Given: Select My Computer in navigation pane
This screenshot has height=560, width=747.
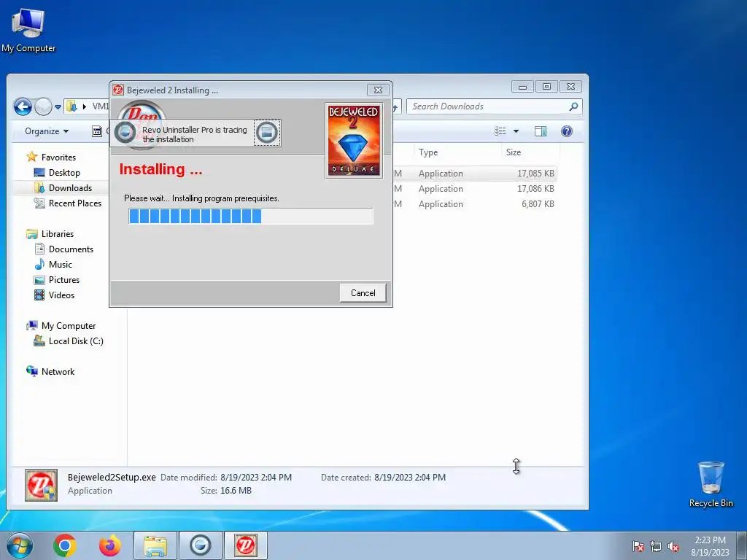Looking at the screenshot, I should pyautogui.click(x=68, y=326).
